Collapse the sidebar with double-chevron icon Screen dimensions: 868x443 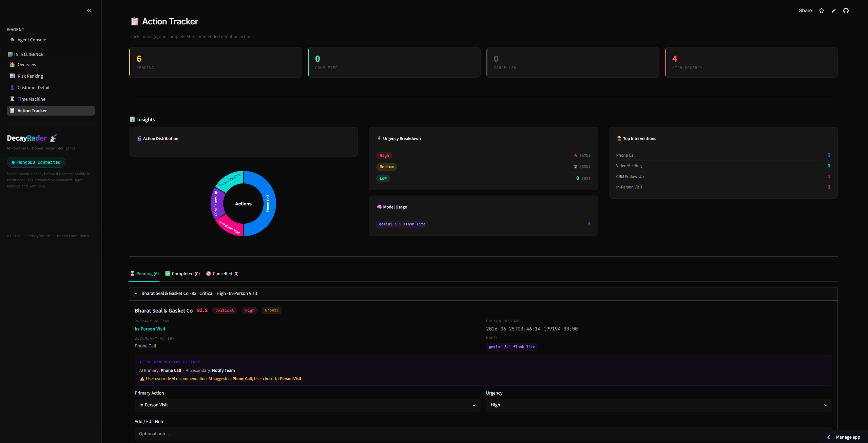pos(89,11)
